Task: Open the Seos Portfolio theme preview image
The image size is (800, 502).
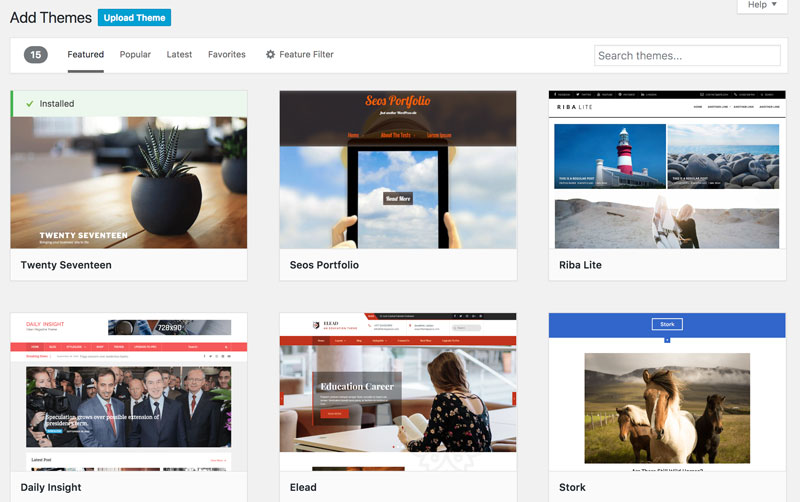Action: [398, 169]
